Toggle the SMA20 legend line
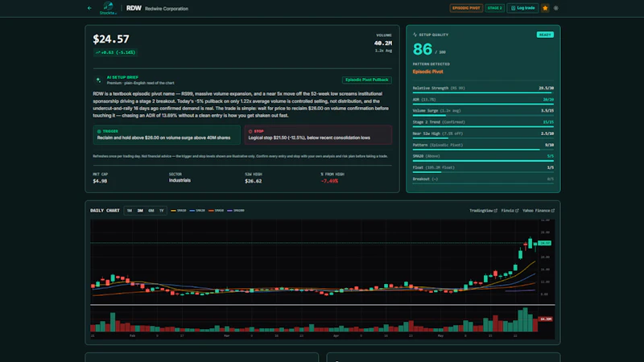Viewport: 644px width, 362px height. click(x=197, y=211)
